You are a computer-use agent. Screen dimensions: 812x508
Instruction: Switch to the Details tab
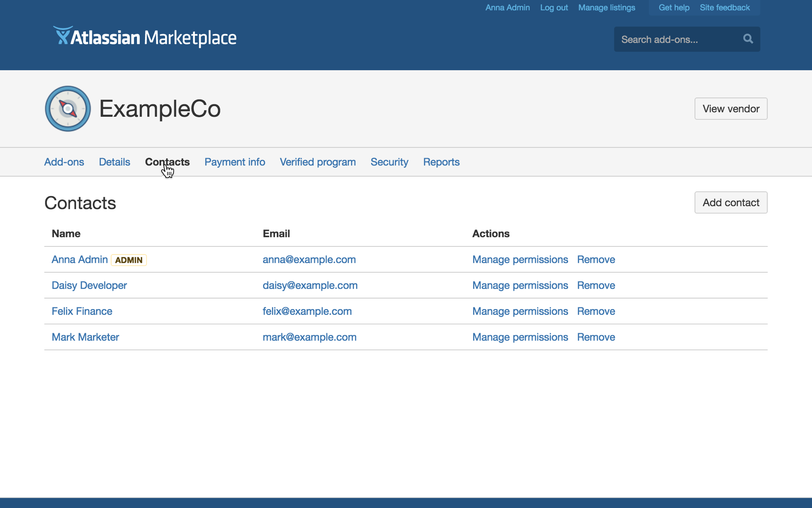tap(114, 162)
